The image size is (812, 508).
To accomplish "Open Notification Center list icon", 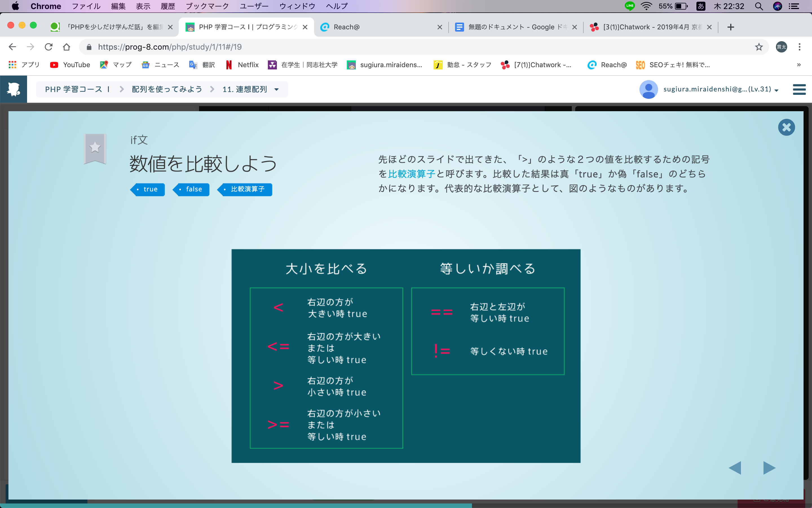I will 794,6.
